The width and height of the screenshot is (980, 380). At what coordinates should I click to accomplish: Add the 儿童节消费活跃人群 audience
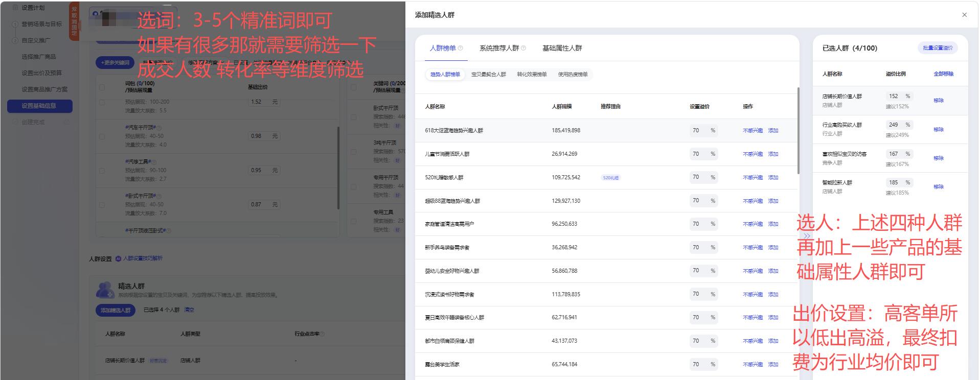[x=773, y=154]
